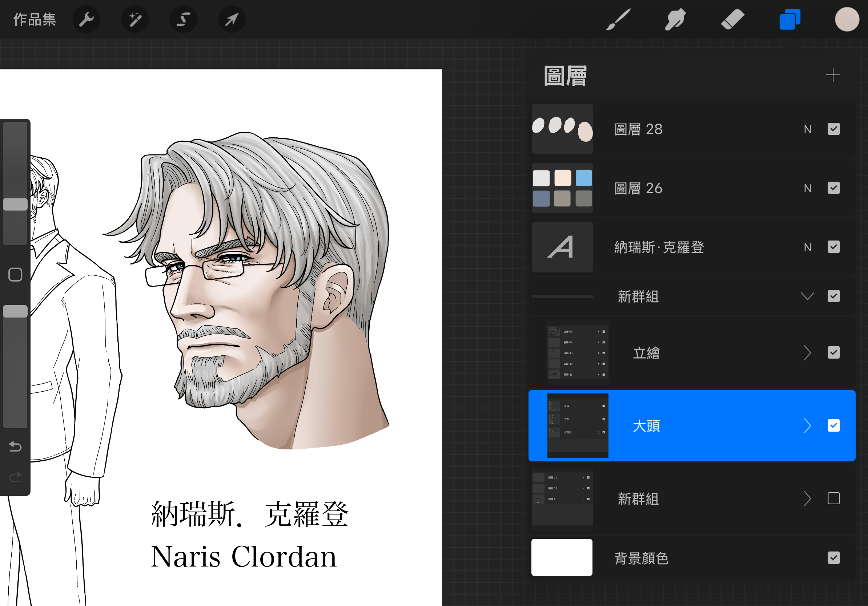Viewport: 868px width, 606px height.
Task: Add a new layer with plus
Action: click(x=832, y=75)
